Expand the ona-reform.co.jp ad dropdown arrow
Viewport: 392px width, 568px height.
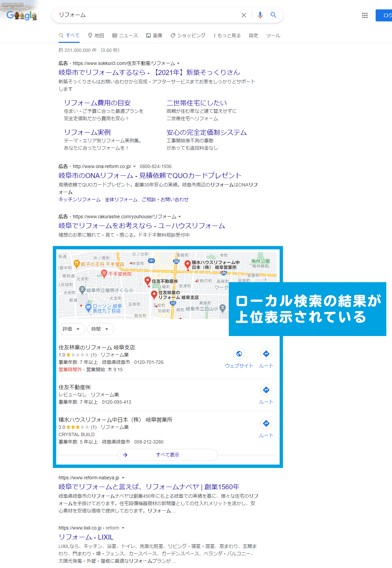tap(134, 166)
